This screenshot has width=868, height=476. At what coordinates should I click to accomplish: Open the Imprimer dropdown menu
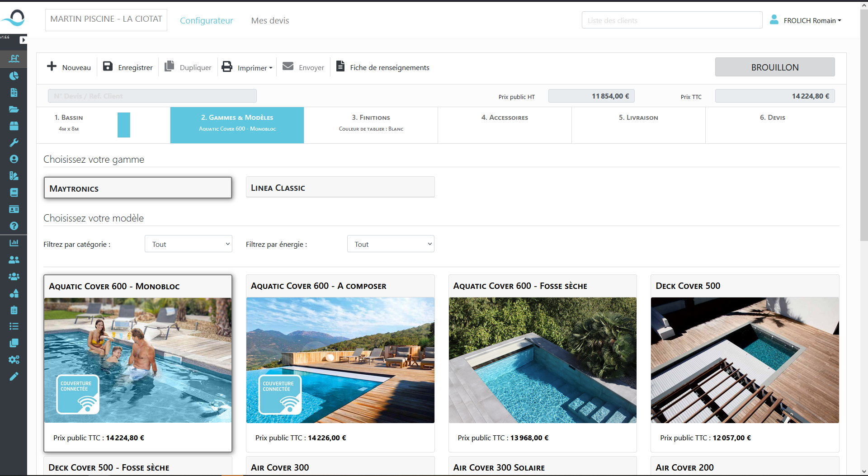(247, 67)
